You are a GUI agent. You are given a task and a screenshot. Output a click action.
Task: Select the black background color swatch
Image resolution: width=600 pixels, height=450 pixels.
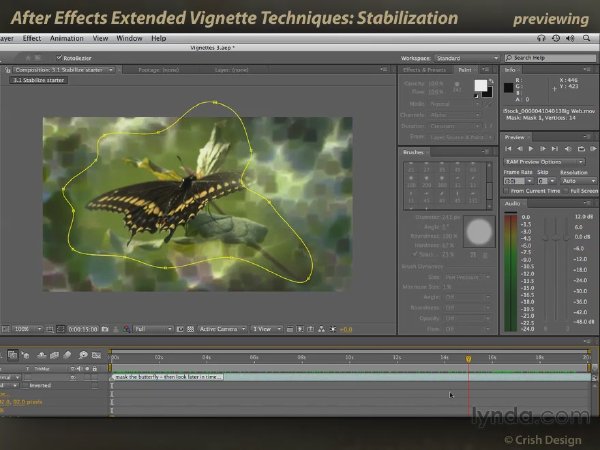(x=488, y=93)
